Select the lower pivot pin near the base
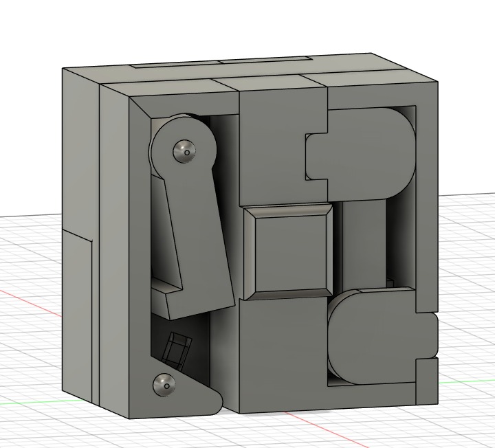Viewport: 495px width, 448px height. [164, 385]
